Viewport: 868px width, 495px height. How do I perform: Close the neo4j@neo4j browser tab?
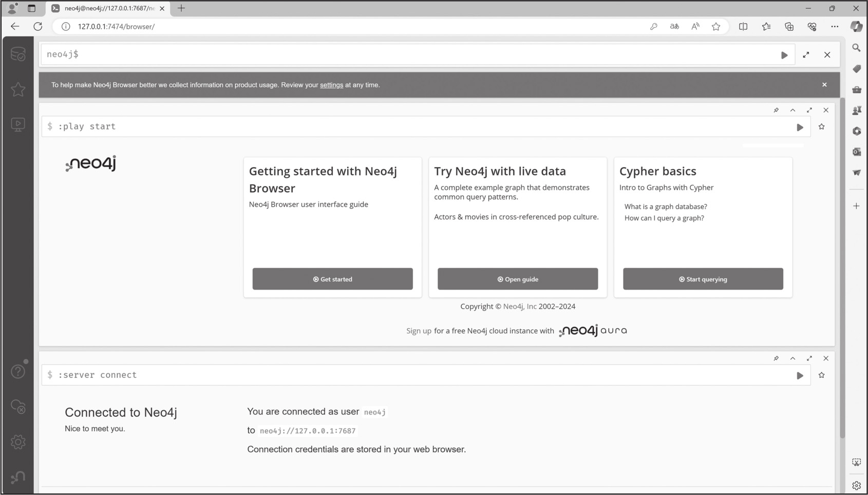(162, 9)
